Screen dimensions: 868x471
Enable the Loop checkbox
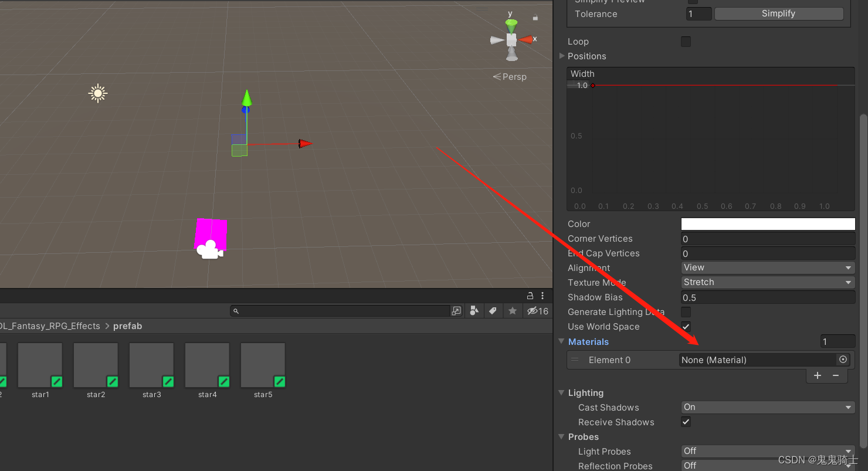(x=686, y=41)
